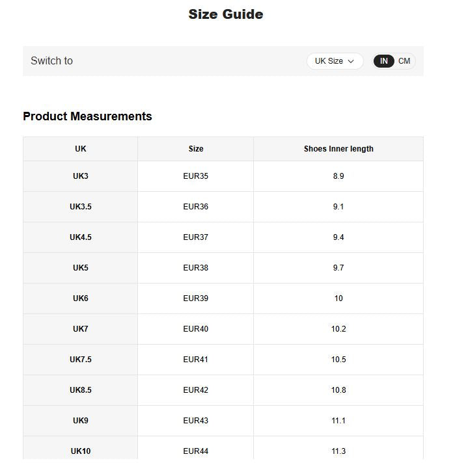
Task: Click the EUR38 size cell
Action: pos(196,268)
